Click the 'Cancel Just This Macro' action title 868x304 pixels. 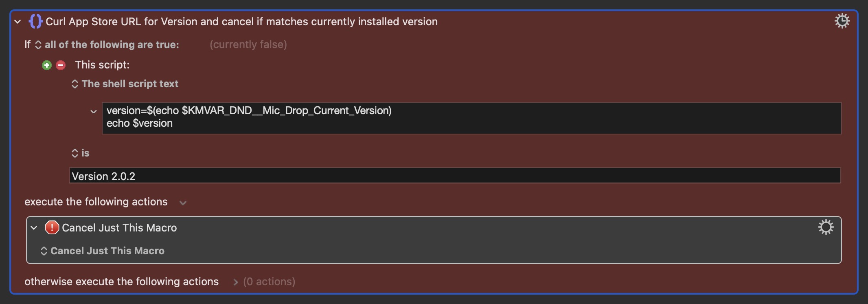(119, 228)
